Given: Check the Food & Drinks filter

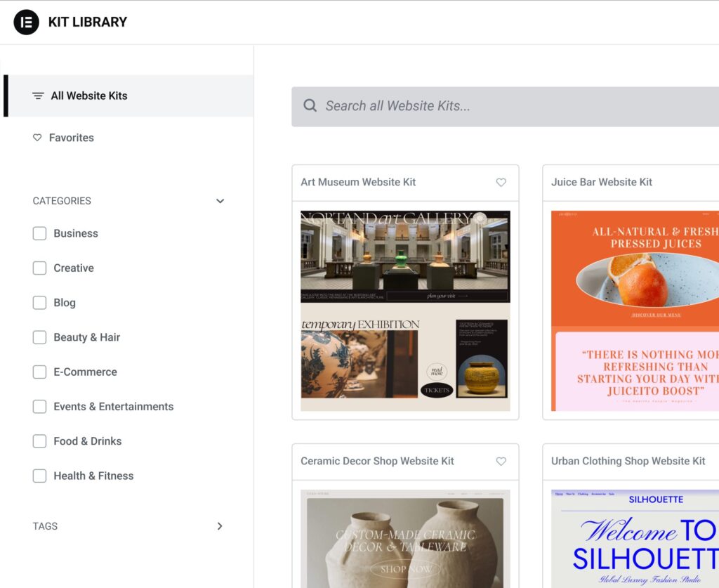Looking at the screenshot, I should click(40, 441).
